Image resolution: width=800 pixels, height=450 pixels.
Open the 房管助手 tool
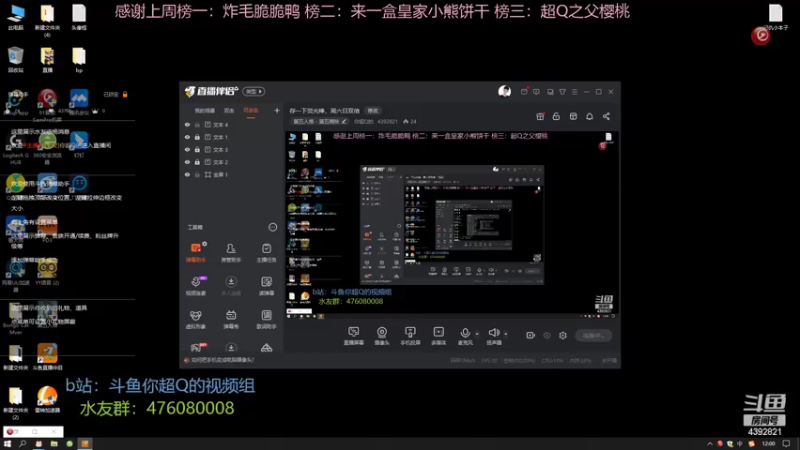[x=231, y=252]
